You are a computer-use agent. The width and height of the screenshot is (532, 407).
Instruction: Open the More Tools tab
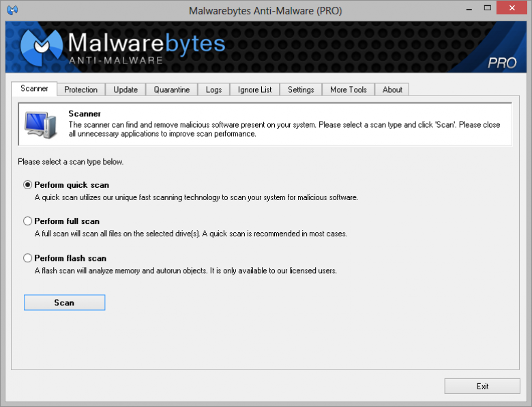tap(349, 89)
